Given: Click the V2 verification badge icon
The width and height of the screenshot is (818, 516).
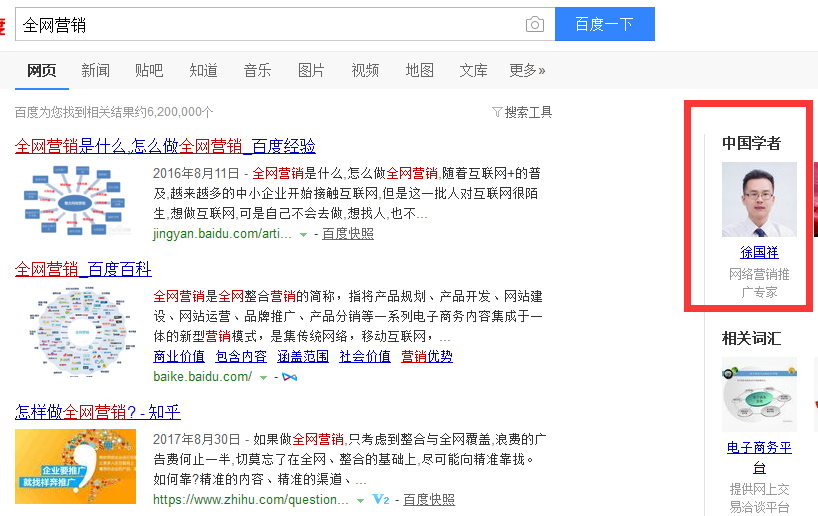Looking at the screenshot, I should 381,500.
